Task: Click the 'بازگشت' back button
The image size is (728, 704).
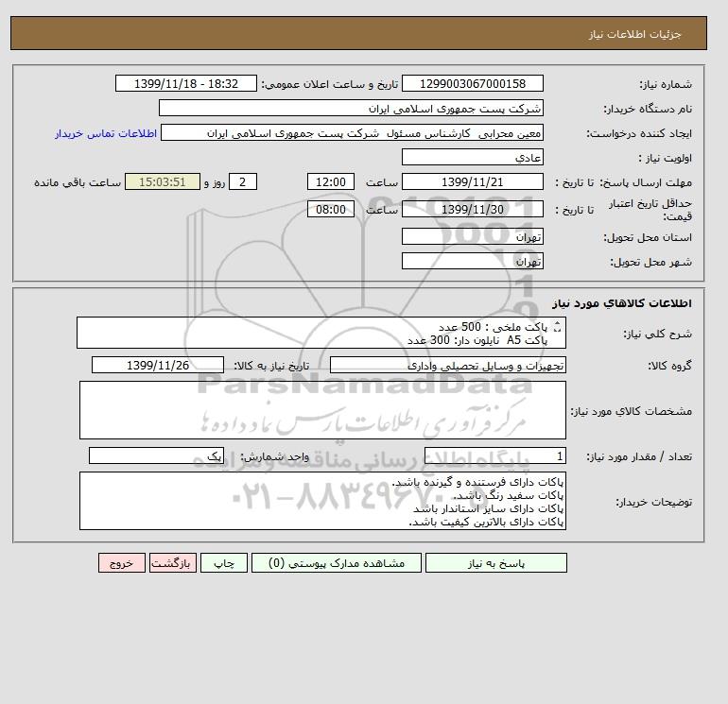Action: click(173, 562)
